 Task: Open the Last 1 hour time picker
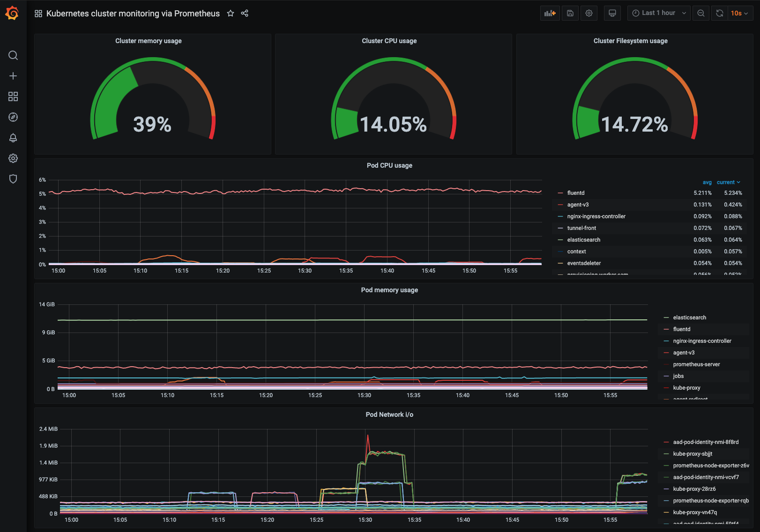[x=659, y=13]
